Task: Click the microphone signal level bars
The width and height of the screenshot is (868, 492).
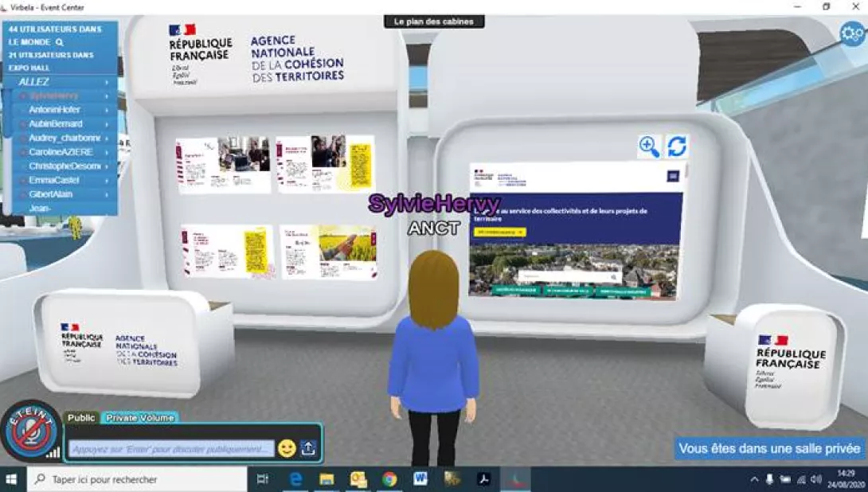Action: pos(53,453)
